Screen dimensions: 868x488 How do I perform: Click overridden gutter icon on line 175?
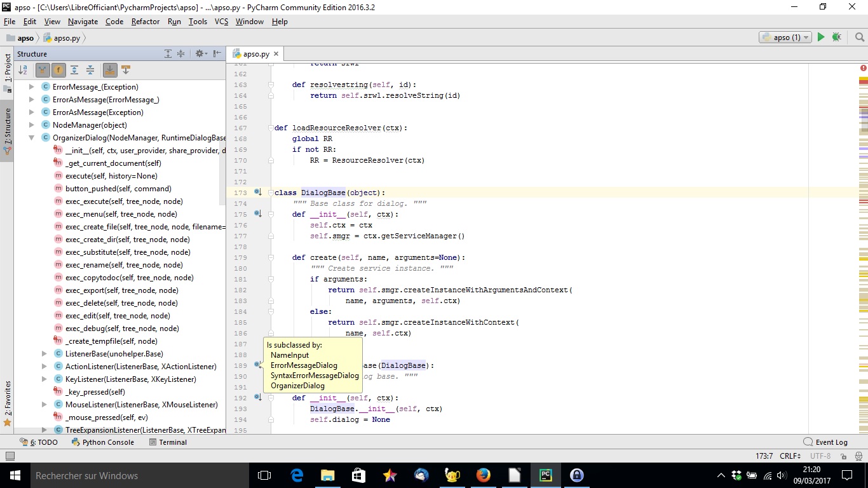coord(258,213)
